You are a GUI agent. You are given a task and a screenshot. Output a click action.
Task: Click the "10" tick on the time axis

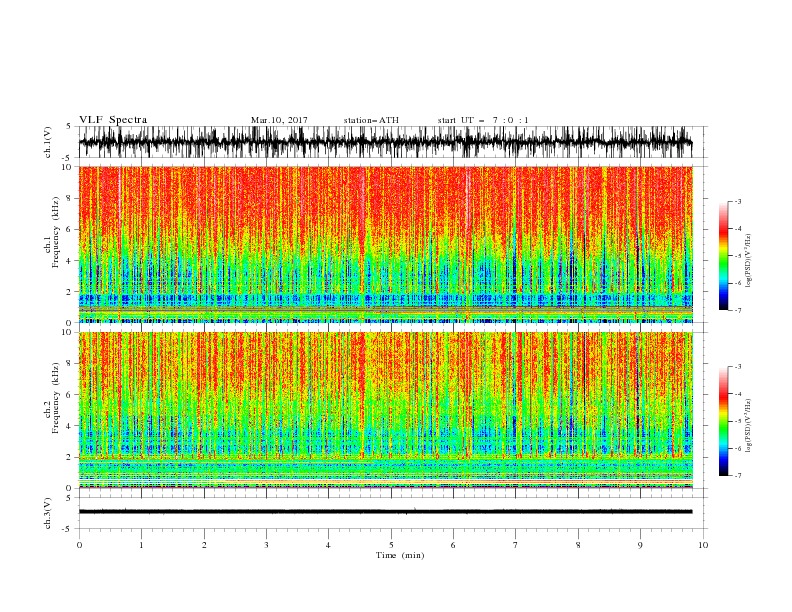(x=703, y=545)
